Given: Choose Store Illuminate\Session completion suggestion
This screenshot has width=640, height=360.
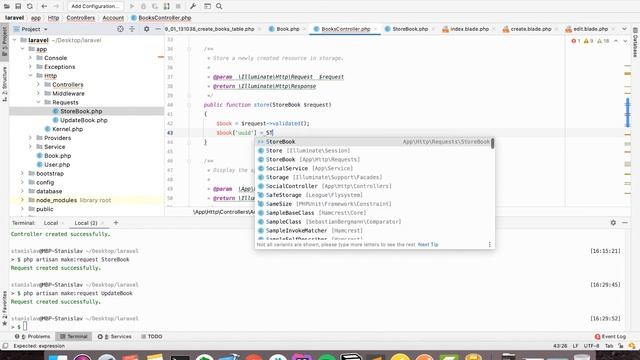Looking at the screenshot, I should tap(374, 151).
